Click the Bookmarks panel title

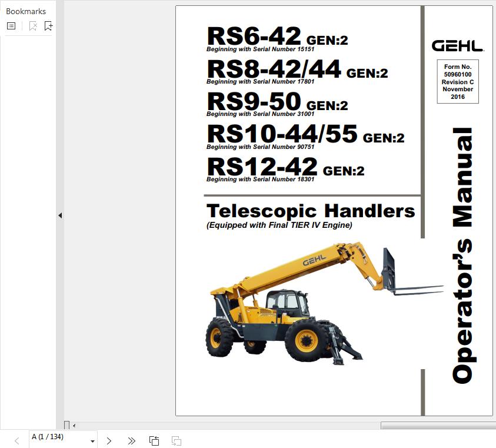coord(26,11)
